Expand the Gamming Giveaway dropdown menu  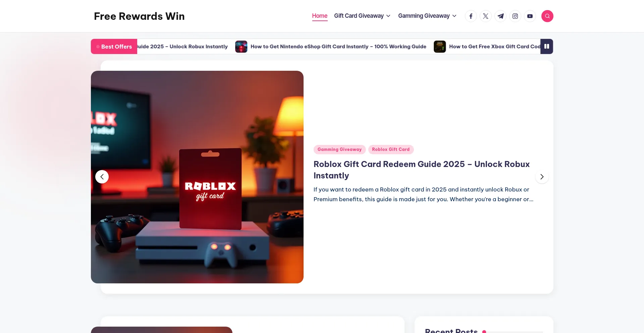pyautogui.click(x=427, y=16)
